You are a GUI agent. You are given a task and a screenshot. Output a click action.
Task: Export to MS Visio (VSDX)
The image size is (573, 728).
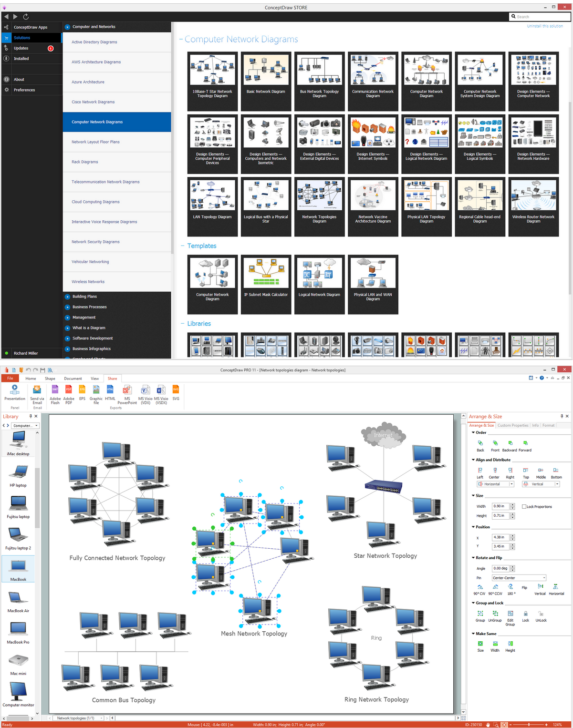tap(161, 394)
